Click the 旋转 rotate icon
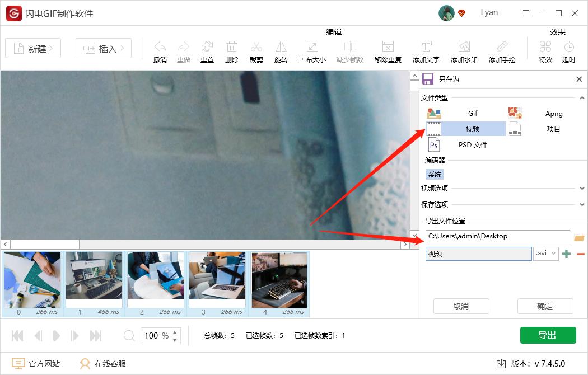Viewport: 588px width, 375px height. click(281, 50)
